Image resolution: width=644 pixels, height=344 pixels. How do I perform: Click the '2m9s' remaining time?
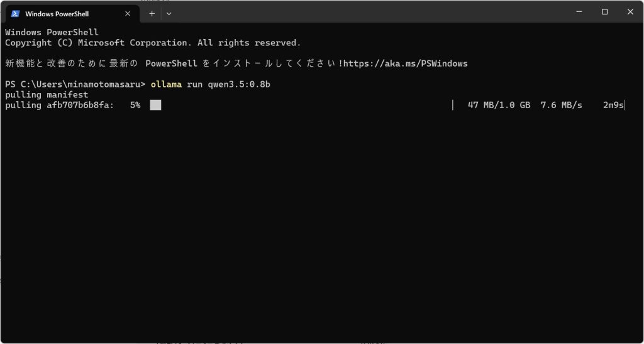(x=613, y=106)
